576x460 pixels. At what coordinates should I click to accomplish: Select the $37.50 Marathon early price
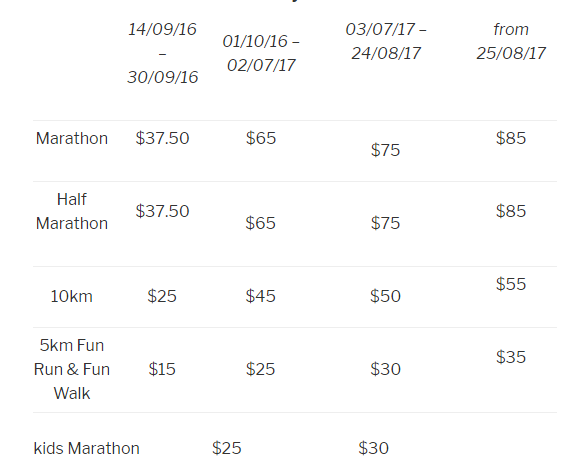point(162,138)
